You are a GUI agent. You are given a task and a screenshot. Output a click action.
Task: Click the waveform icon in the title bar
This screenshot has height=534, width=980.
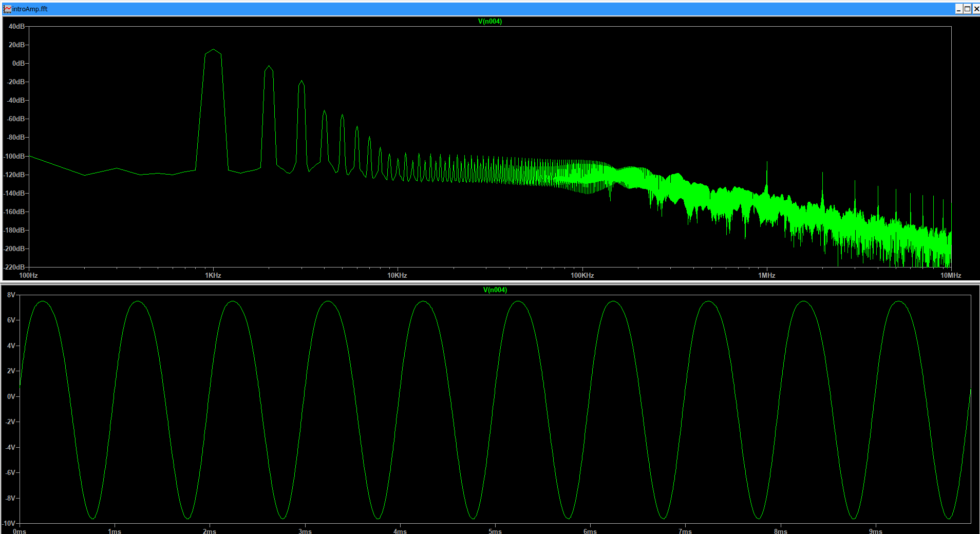[x=6, y=9]
